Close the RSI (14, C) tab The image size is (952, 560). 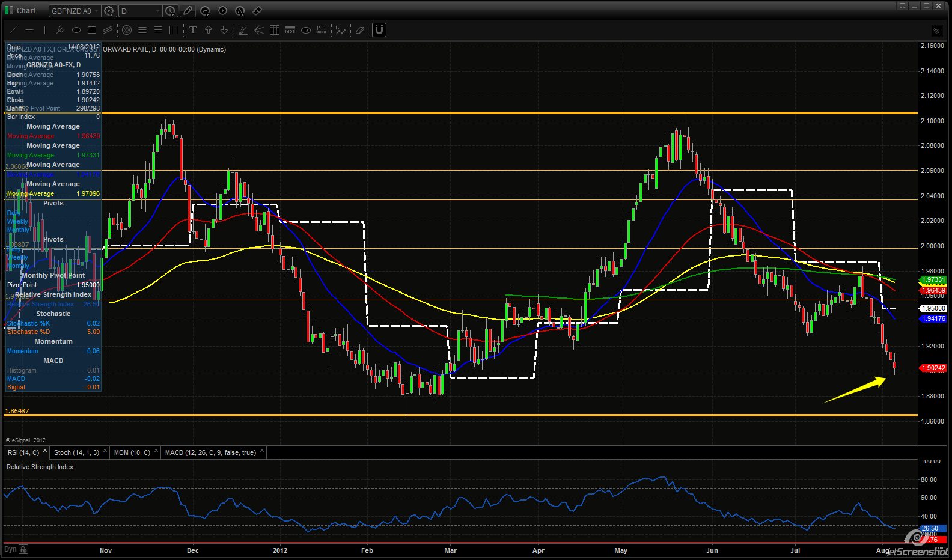pos(45,451)
